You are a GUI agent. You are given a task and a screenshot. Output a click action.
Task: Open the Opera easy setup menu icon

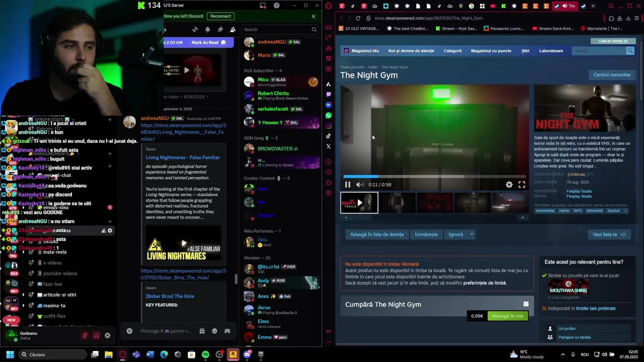(x=637, y=18)
